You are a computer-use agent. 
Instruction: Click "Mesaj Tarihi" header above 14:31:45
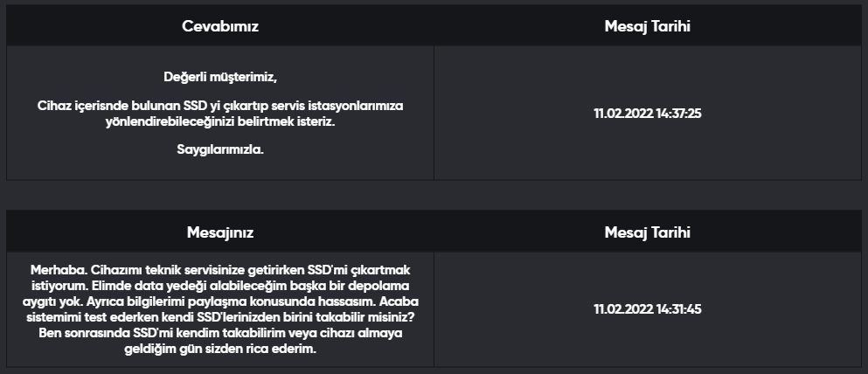648,232
